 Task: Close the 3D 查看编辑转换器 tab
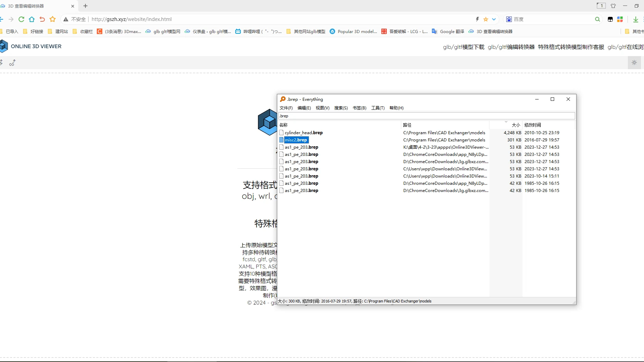point(73,6)
